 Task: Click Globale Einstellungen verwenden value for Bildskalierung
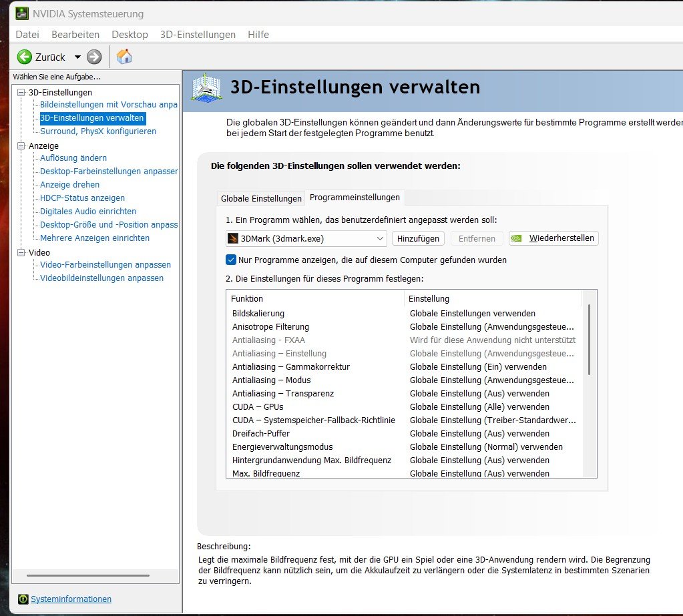(x=473, y=314)
